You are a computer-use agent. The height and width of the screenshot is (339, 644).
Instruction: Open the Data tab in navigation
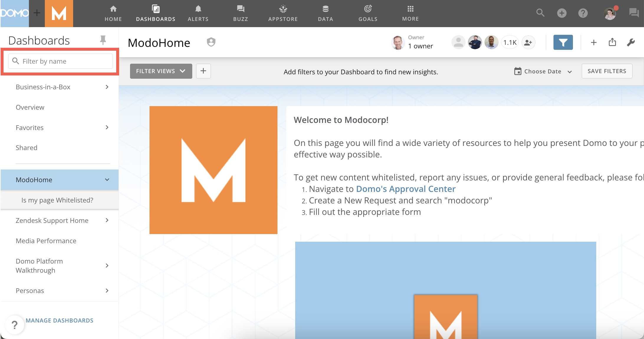[325, 13]
